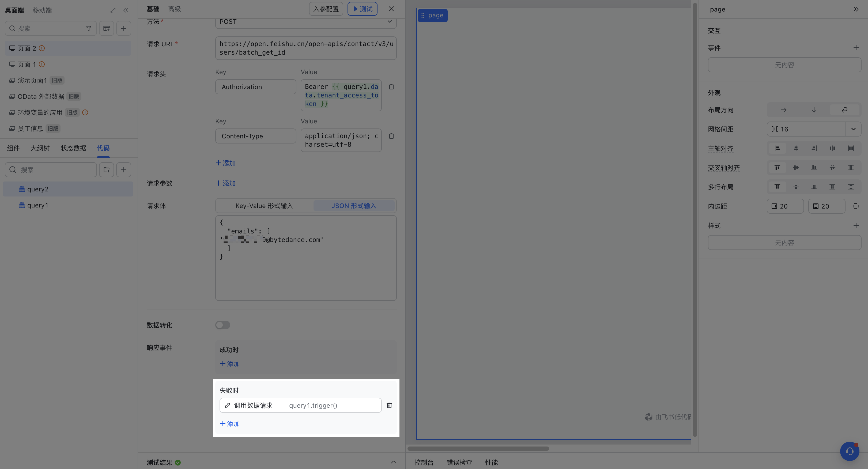This screenshot has height=469, width=868.
Task: Set layout direction to wrap
Action: click(844, 110)
